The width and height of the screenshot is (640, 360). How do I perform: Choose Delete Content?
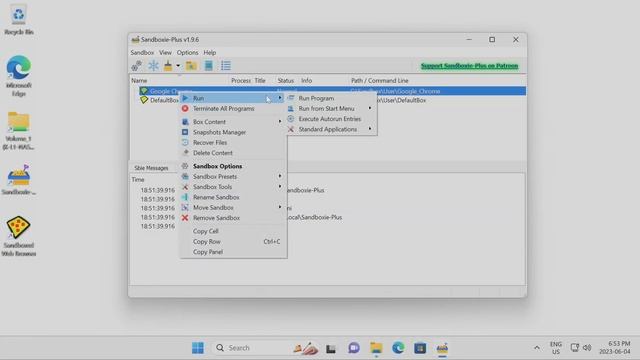pyautogui.click(x=233, y=153)
